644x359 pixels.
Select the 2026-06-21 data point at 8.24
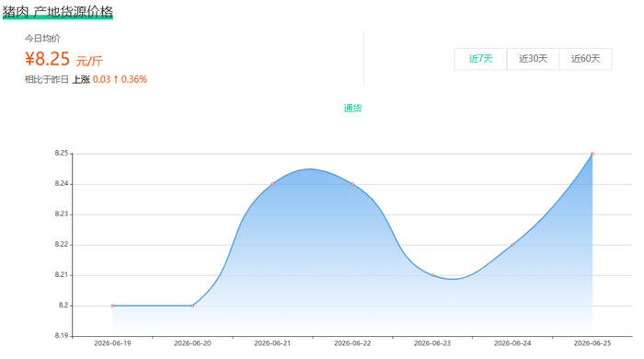272,184
